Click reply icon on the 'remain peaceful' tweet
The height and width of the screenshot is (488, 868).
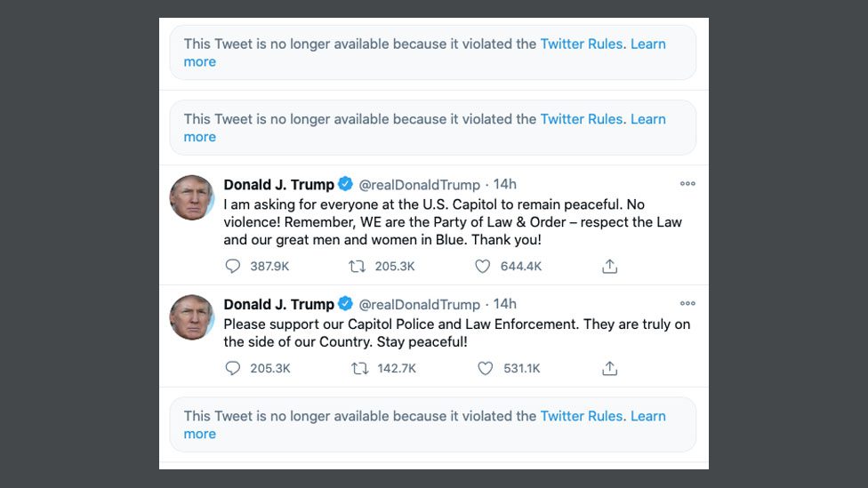[x=233, y=266]
